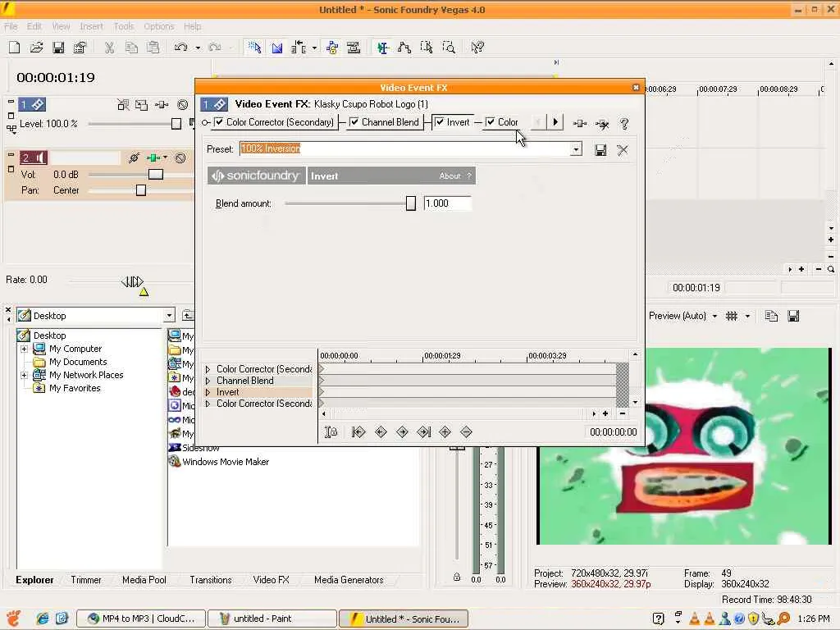This screenshot has height=630, width=840.
Task: Switch to the Video FX tab
Action: [271, 580]
